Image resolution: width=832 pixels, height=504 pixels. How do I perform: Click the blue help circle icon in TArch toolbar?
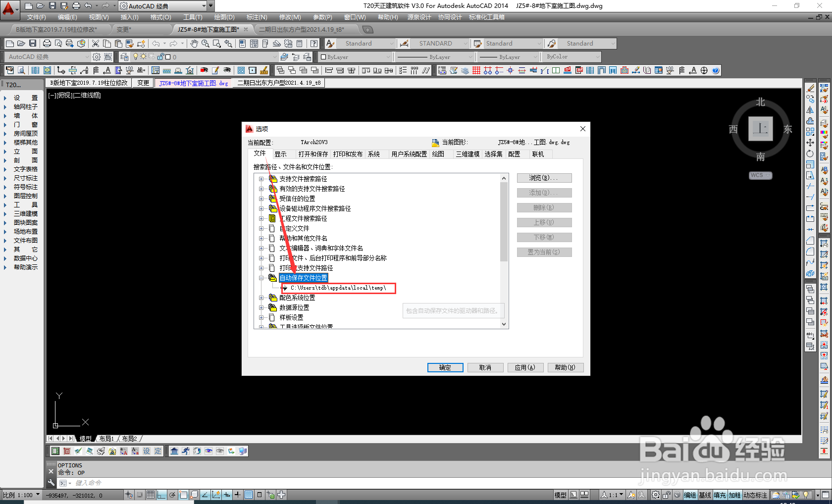[716, 70]
